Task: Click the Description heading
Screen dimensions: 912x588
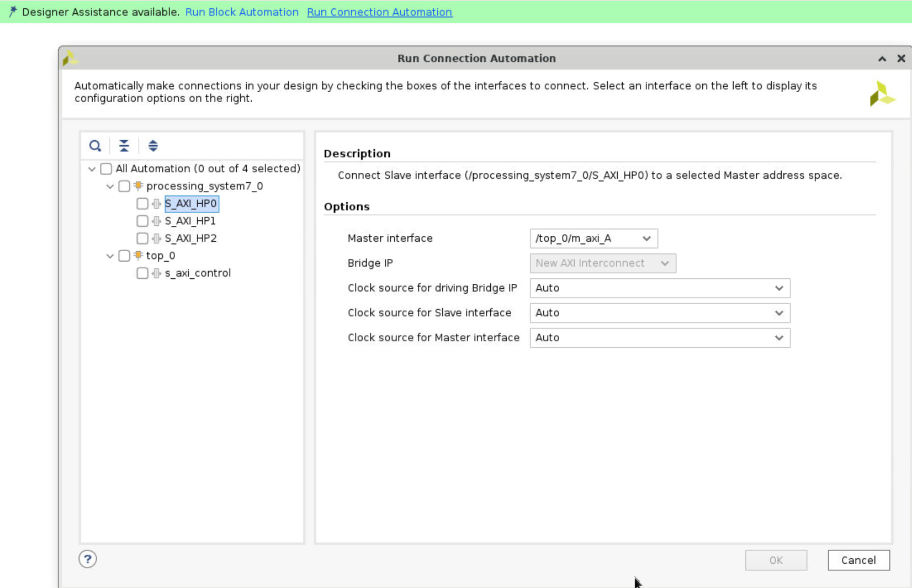Action: click(x=357, y=153)
